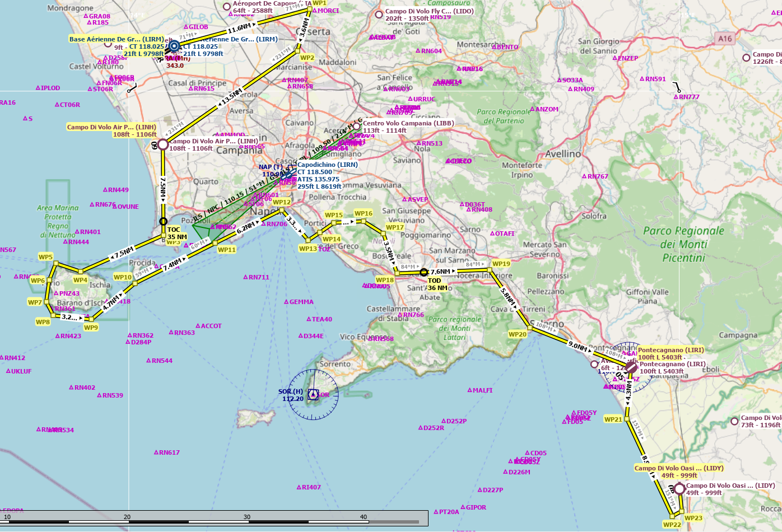
Task: Click the Grazzanise (LIRM) air base symbol
Action: coord(174,46)
